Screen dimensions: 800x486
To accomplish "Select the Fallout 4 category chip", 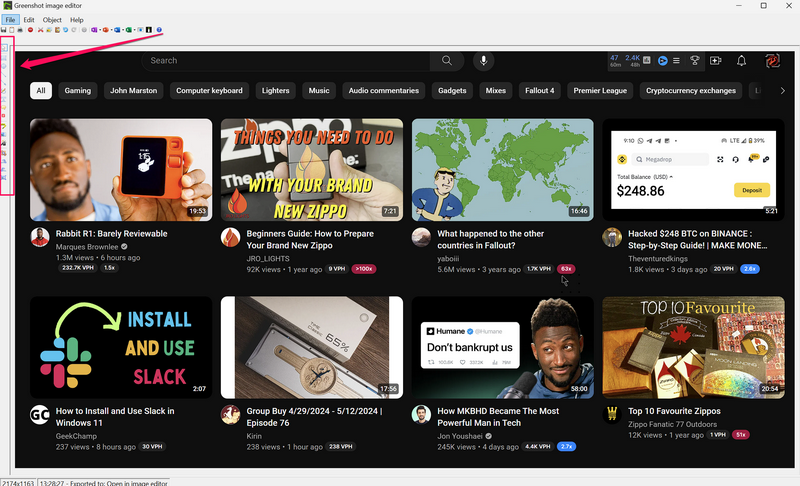I will coord(539,91).
